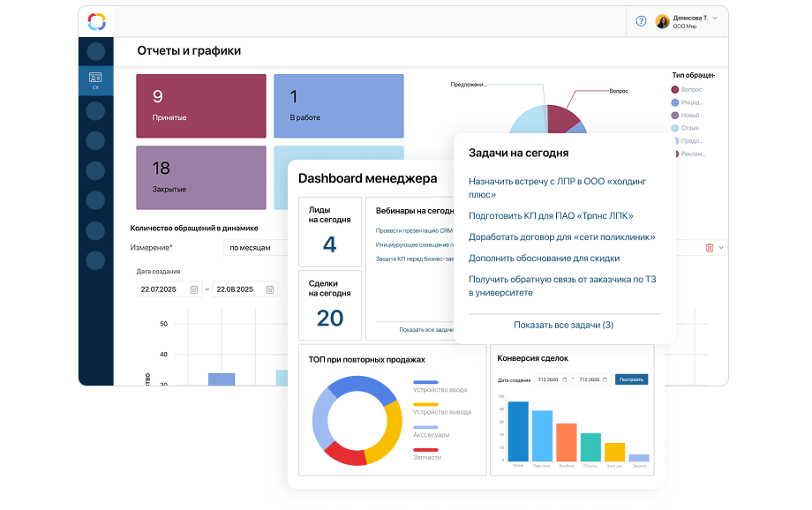Open calendar icon in the 22.08.2025 date field
The image size is (812, 510).
click(270, 289)
